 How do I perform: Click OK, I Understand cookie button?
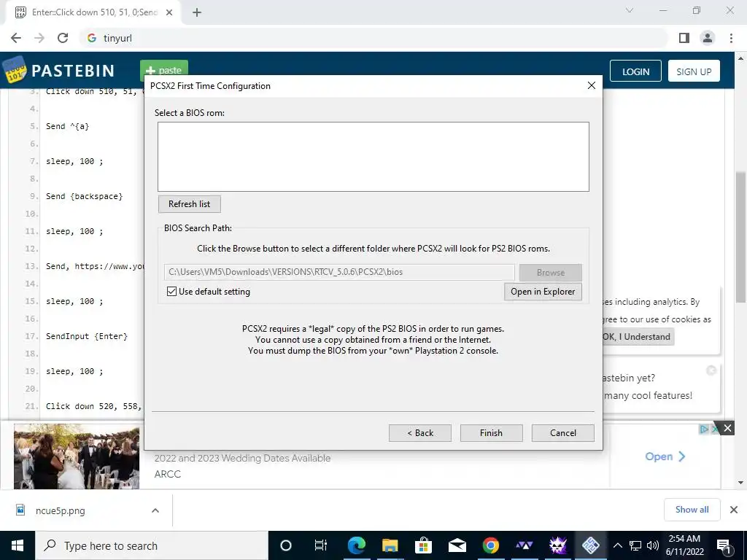tap(638, 337)
